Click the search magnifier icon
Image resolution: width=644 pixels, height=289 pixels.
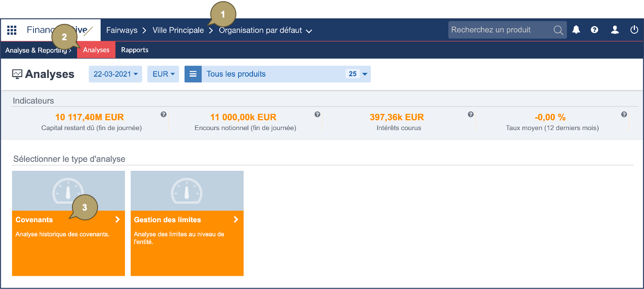[558, 30]
